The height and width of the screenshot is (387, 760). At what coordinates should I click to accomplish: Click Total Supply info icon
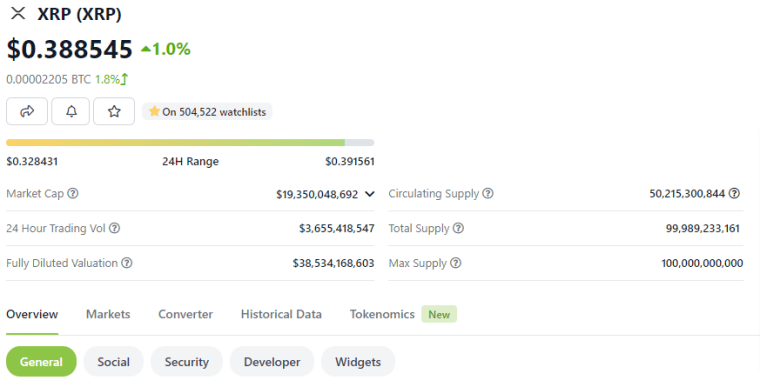point(458,228)
